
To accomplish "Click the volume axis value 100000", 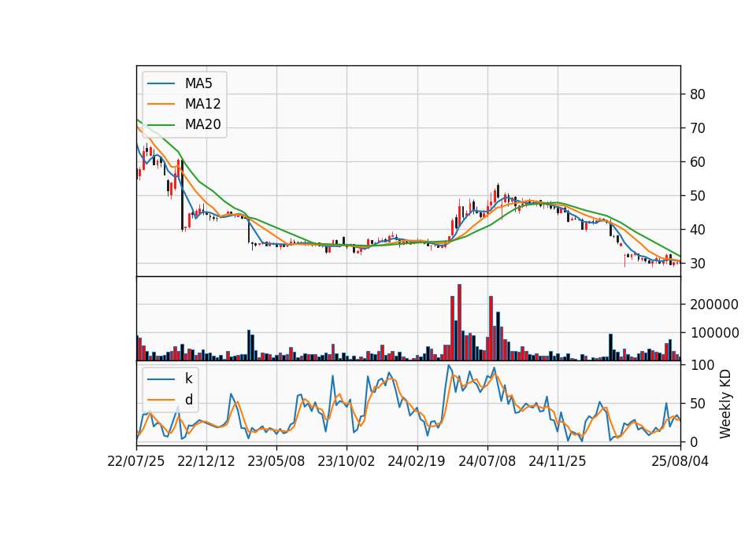I will click(714, 333).
